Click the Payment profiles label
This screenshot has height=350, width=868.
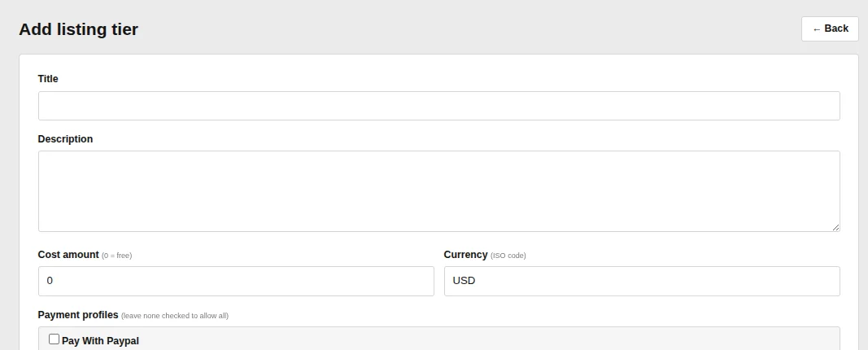click(x=78, y=315)
